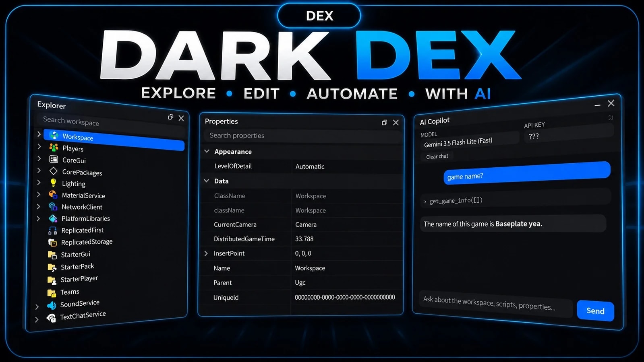Click the NetworkClient icon
Screen dimensions: 644x362
[53, 206]
